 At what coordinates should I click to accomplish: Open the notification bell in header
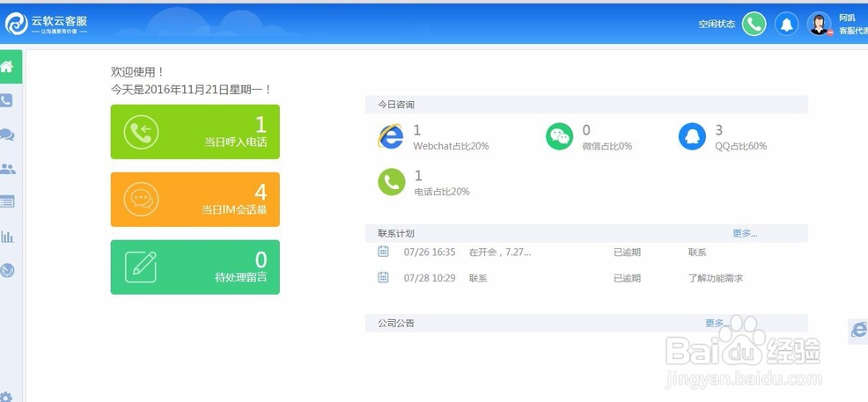pos(787,24)
